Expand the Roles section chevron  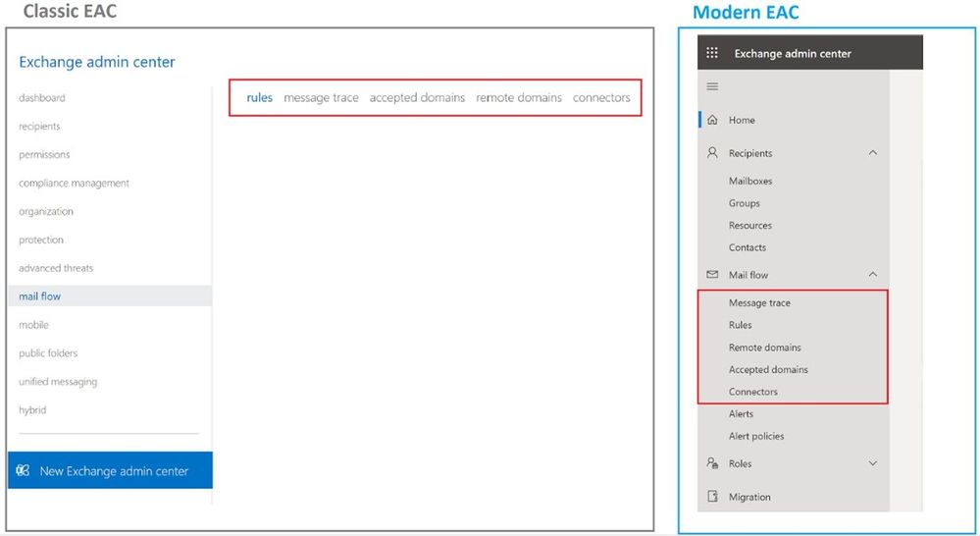coord(872,463)
